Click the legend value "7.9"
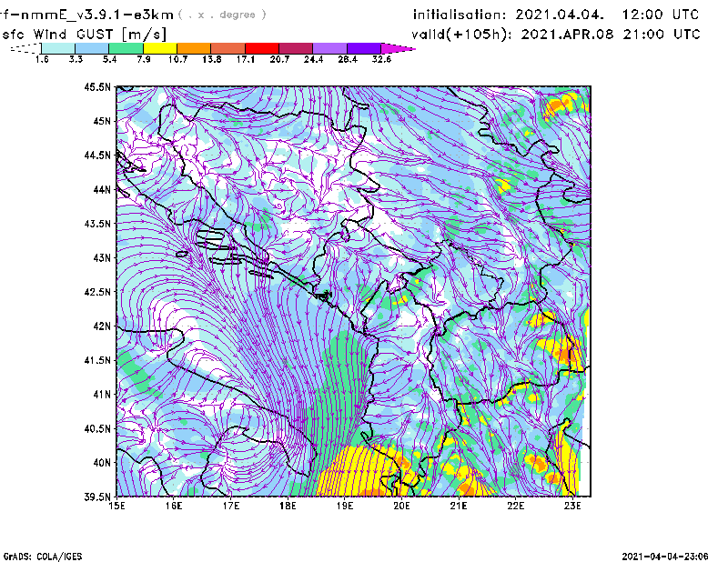The image size is (728, 562). tap(144, 59)
